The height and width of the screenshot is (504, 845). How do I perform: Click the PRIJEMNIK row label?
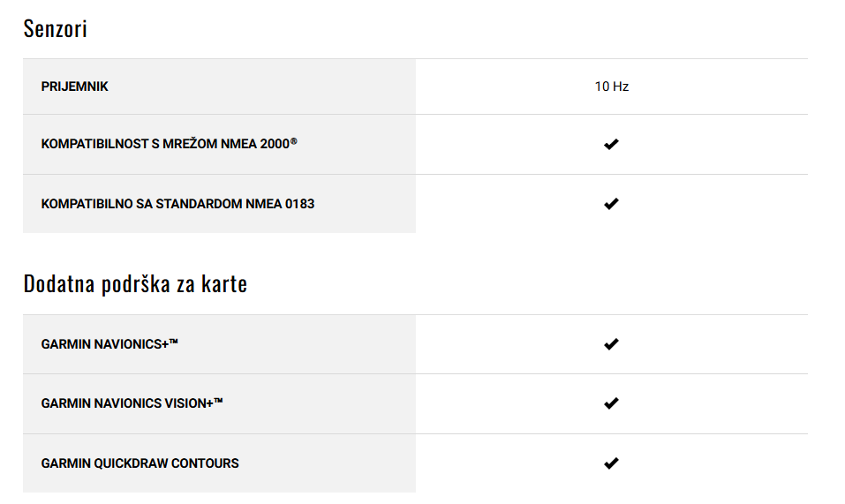pyautogui.click(x=74, y=87)
